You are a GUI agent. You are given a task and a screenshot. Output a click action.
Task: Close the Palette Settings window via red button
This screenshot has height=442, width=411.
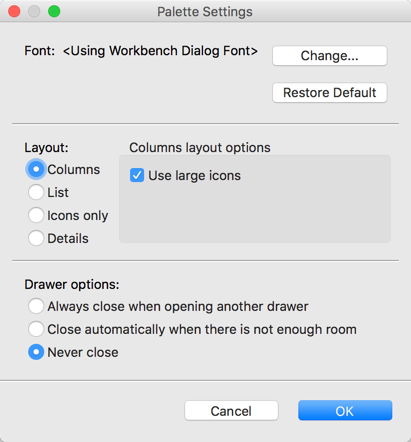click(x=14, y=11)
